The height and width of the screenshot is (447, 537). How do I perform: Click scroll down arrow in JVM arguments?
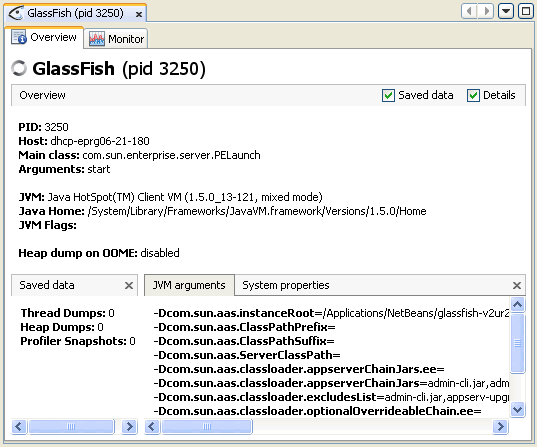[517, 409]
